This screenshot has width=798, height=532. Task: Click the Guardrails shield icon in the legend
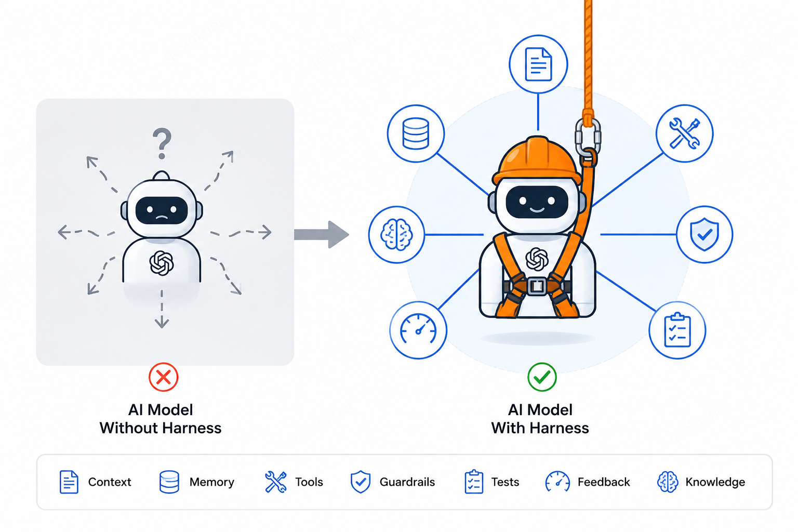click(x=360, y=482)
